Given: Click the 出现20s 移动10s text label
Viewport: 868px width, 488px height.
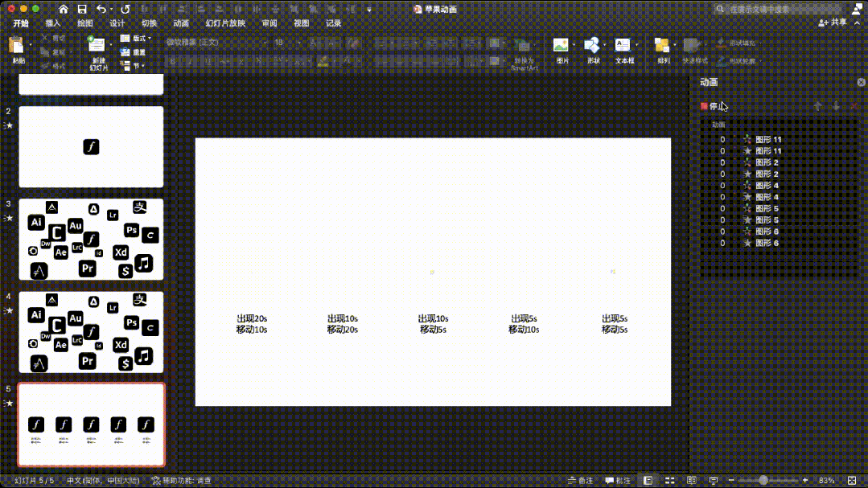Looking at the screenshot, I should pyautogui.click(x=252, y=324).
